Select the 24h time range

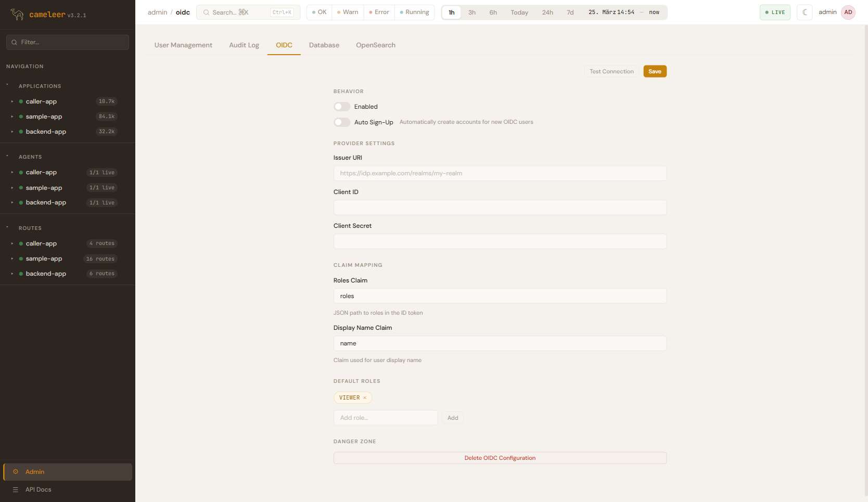click(547, 12)
